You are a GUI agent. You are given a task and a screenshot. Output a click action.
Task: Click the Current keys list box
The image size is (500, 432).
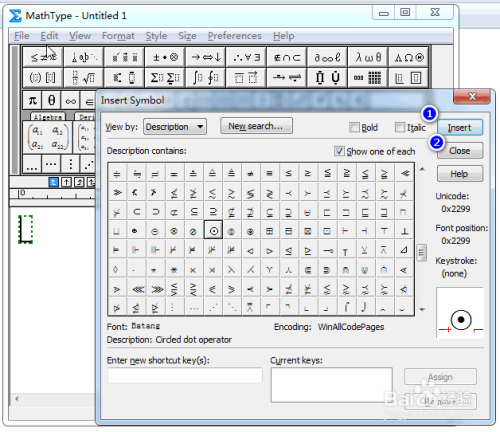click(x=332, y=385)
